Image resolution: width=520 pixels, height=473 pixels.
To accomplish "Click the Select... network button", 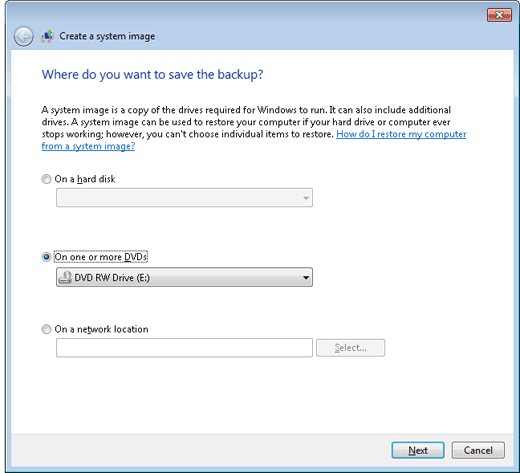I will [350, 348].
